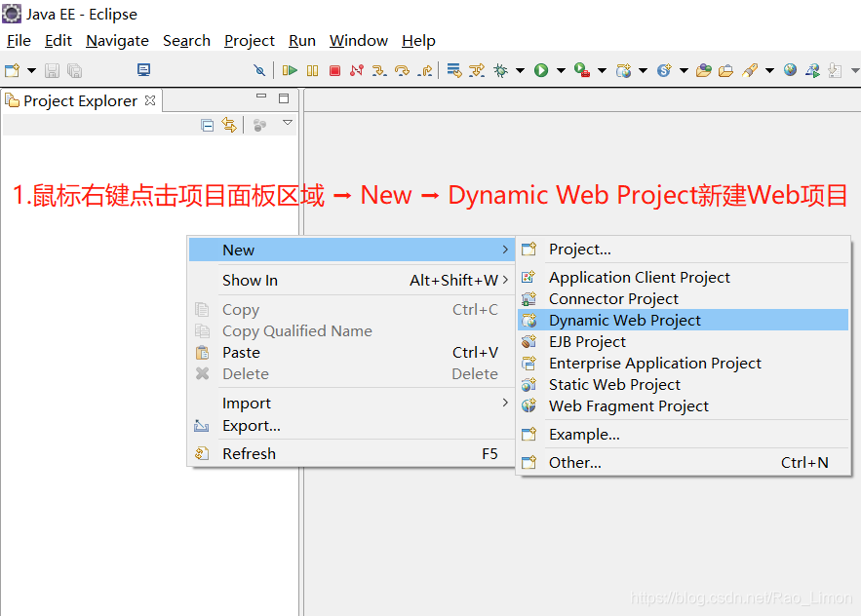The height and width of the screenshot is (616, 861).
Task: Open the File menu
Action: [19, 41]
